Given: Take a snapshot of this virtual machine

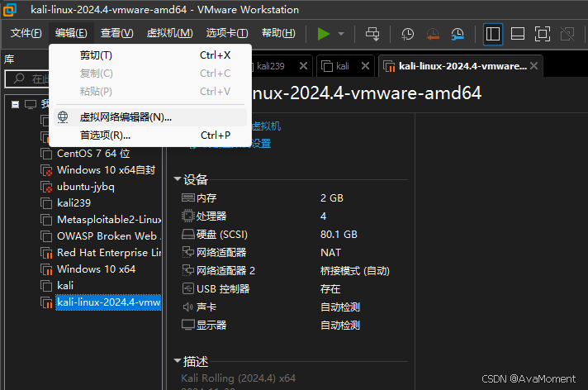Looking at the screenshot, I should 407,34.
